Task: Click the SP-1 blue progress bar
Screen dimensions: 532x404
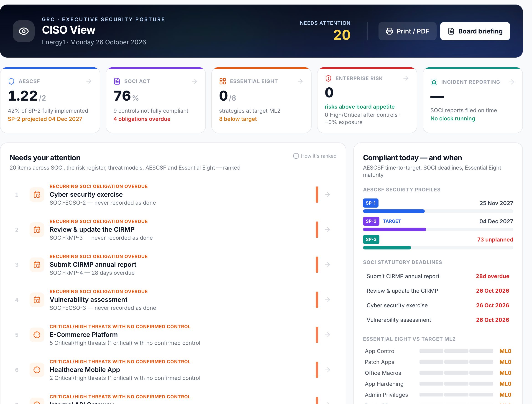Action: click(x=394, y=211)
